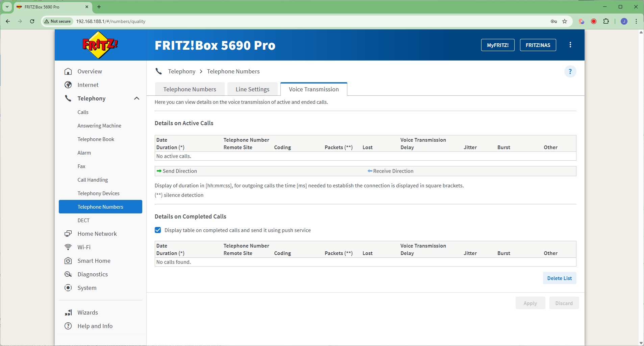The width and height of the screenshot is (644, 346).
Task: Click the Delete List button
Action: [x=560, y=278]
